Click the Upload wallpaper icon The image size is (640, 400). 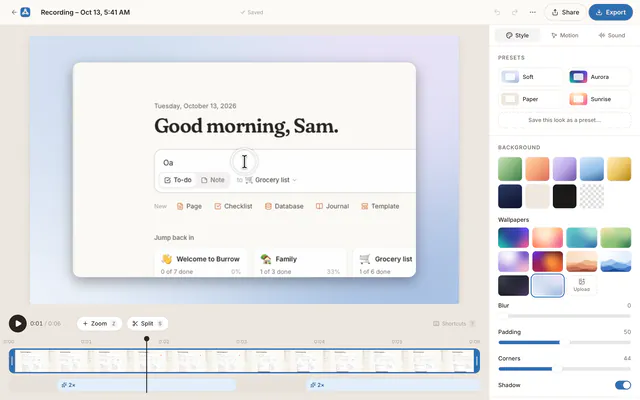pos(582,285)
